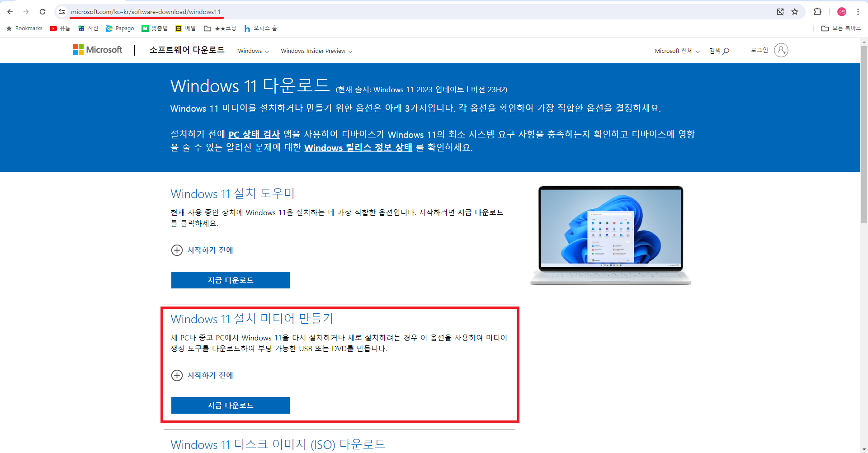868x453 pixels.
Task: Open site information icon in address bar
Action: [x=62, y=12]
